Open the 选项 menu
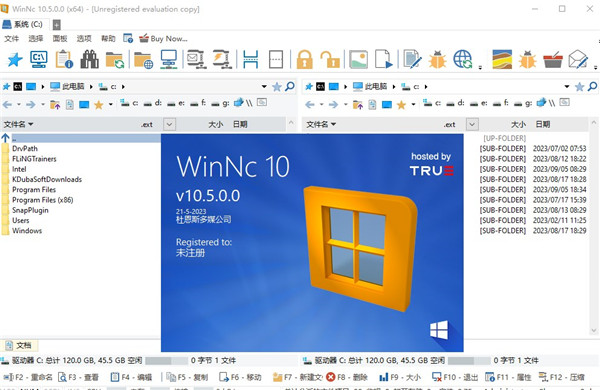The width and height of the screenshot is (600, 390). pyautogui.click(x=84, y=38)
